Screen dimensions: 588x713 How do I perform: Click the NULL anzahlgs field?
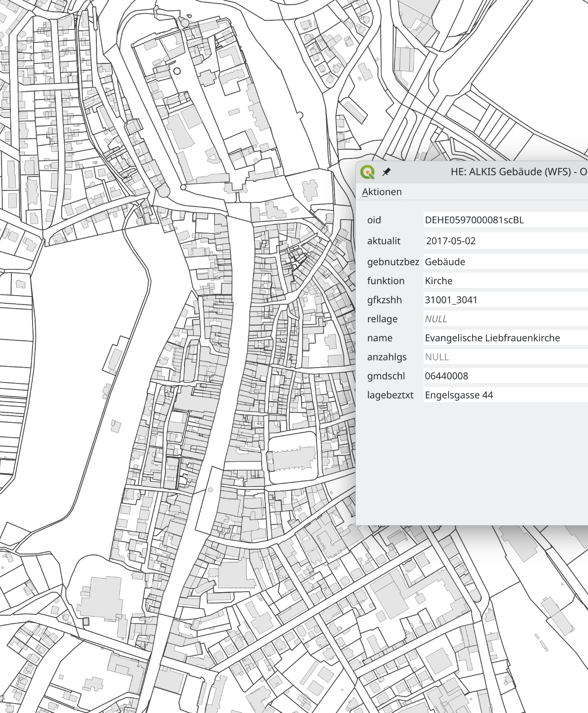pos(437,357)
